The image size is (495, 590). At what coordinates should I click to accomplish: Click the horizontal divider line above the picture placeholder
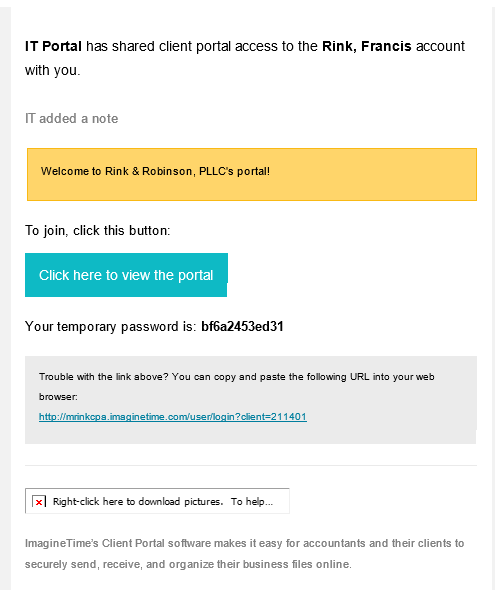[251, 465]
